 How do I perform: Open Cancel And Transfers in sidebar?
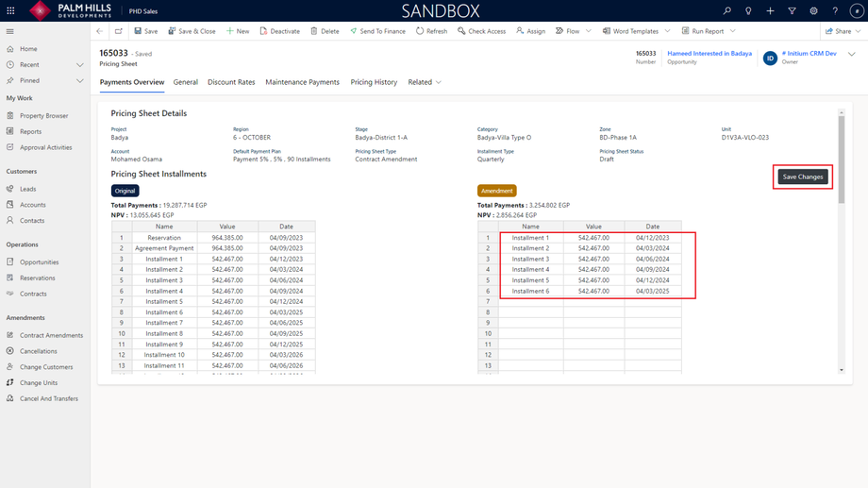pos(49,399)
